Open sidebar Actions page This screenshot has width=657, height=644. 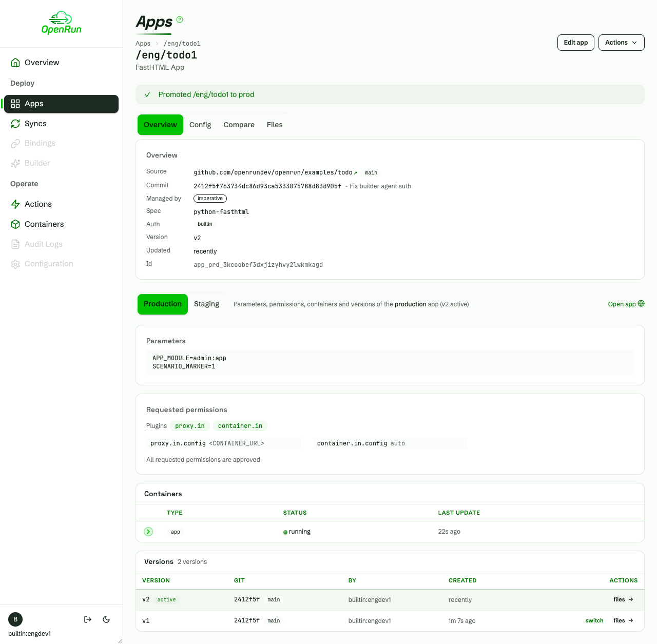[61, 204]
